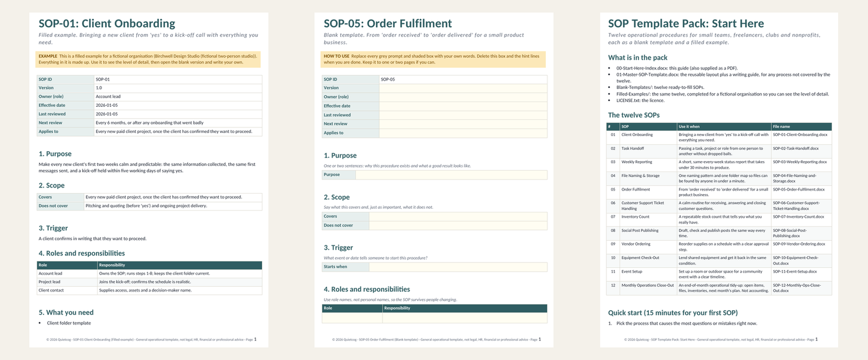This screenshot has height=360, width=868.
Task: Click the 'Quick start (15 minutes for your first SOP)' heading
Action: click(x=673, y=313)
